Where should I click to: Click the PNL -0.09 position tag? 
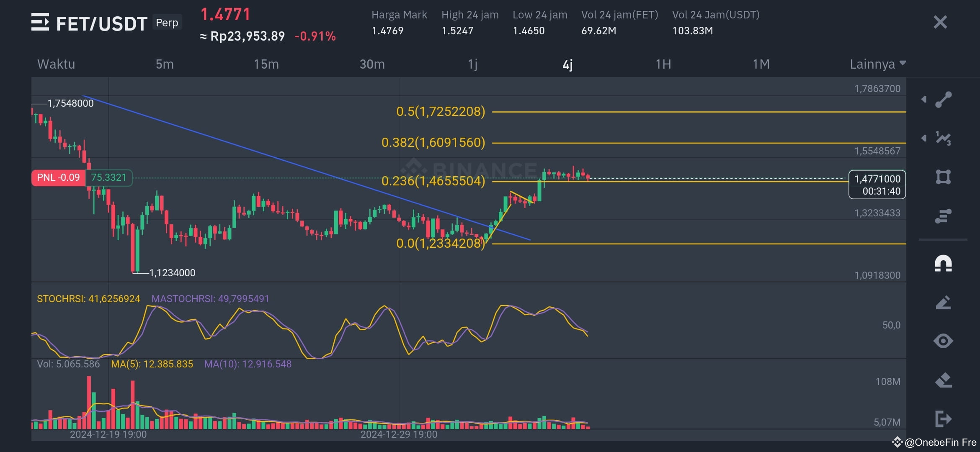click(58, 177)
